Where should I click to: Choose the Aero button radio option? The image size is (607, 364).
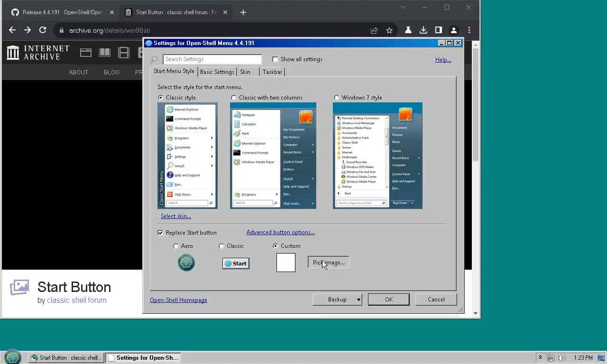coord(176,246)
